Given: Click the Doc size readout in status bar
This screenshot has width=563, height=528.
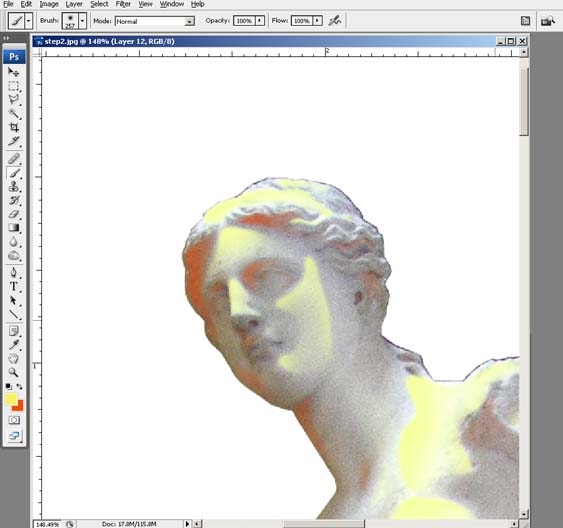Looking at the screenshot, I should click(129, 524).
